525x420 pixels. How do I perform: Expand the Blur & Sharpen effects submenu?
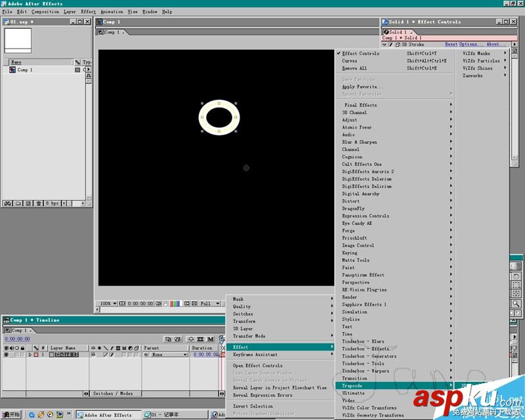(x=395, y=142)
